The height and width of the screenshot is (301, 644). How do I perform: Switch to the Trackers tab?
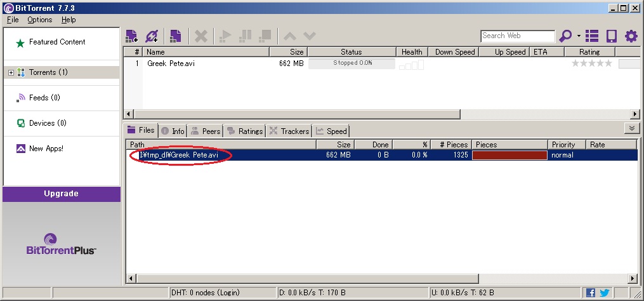pyautogui.click(x=289, y=131)
